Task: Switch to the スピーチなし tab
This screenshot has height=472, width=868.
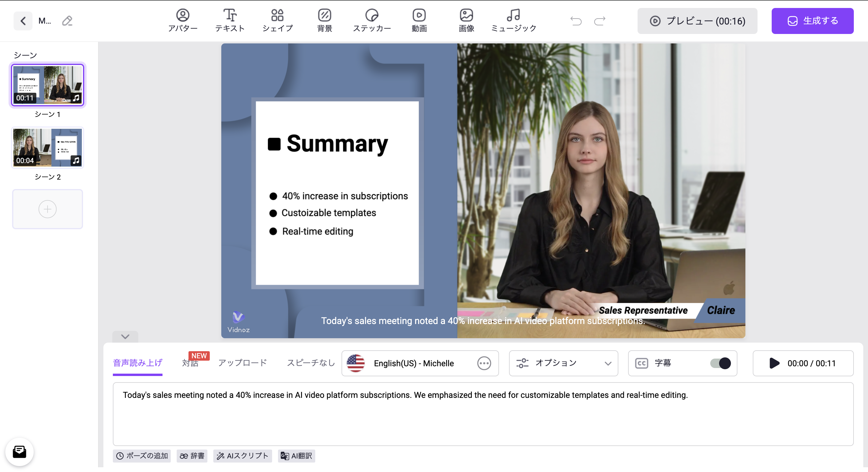Action: 311,362
